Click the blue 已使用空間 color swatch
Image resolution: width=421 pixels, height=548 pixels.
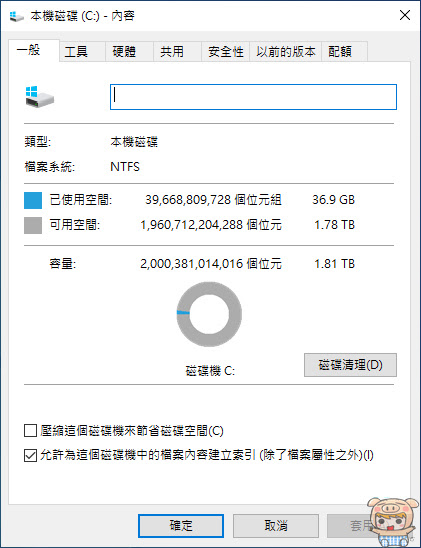point(33,200)
